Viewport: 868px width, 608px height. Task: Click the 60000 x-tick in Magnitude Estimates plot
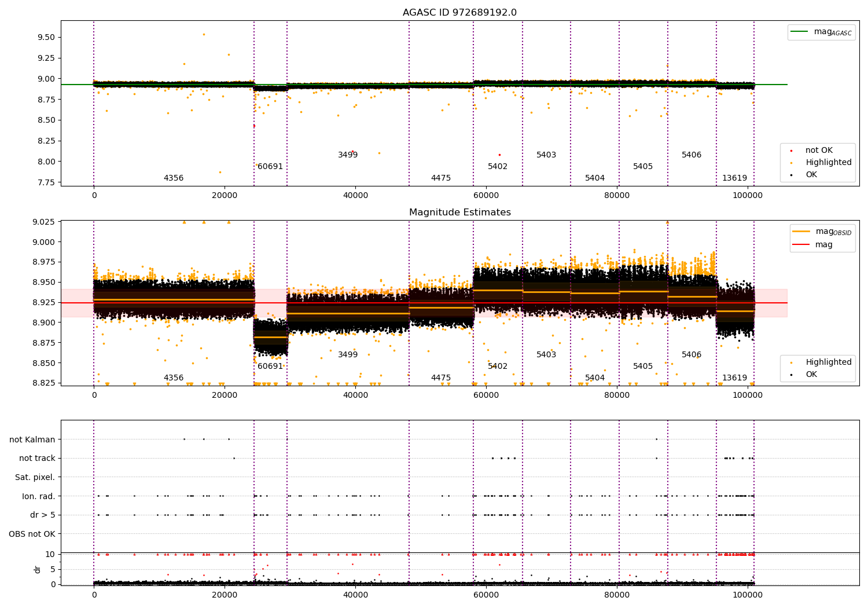point(486,395)
